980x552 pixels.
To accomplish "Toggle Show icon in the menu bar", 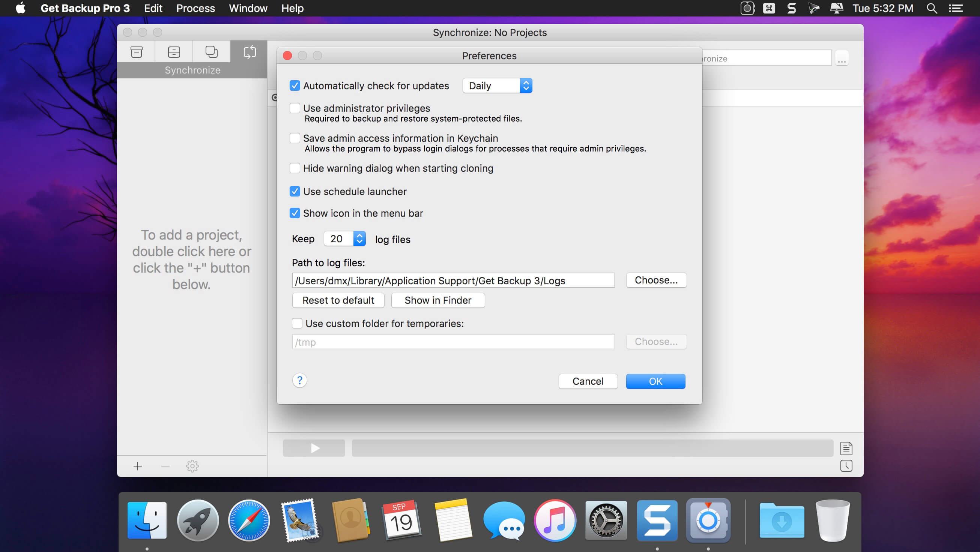I will pyautogui.click(x=295, y=213).
